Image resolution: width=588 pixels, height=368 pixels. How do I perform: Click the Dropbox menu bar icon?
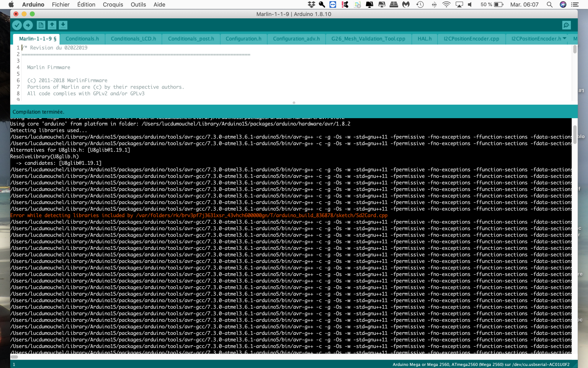[x=311, y=5]
